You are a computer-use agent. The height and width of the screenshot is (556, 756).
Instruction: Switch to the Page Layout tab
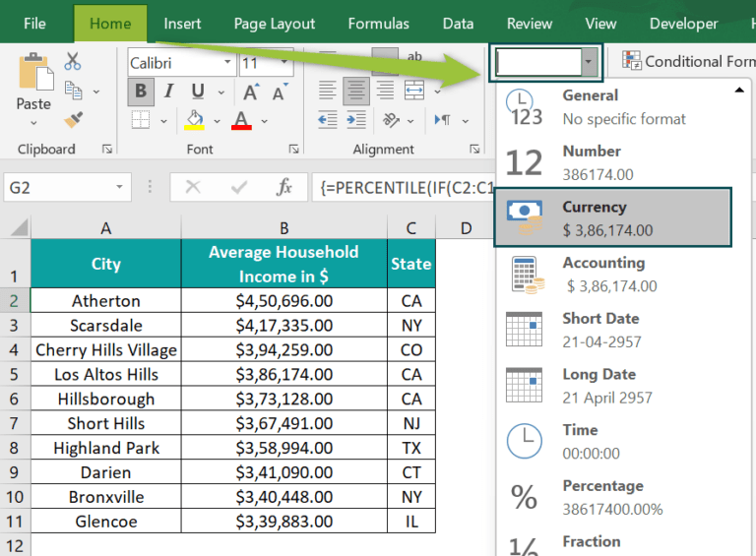point(275,24)
